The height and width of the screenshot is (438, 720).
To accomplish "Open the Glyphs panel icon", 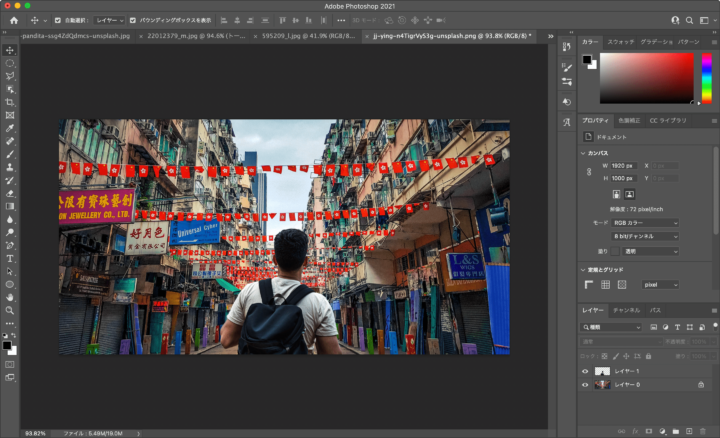I will coord(567,122).
